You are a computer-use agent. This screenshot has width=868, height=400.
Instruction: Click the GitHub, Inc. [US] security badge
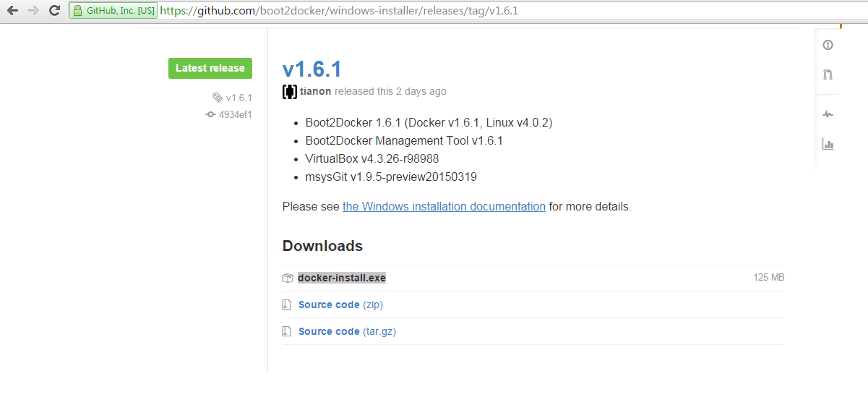tap(113, 12)
